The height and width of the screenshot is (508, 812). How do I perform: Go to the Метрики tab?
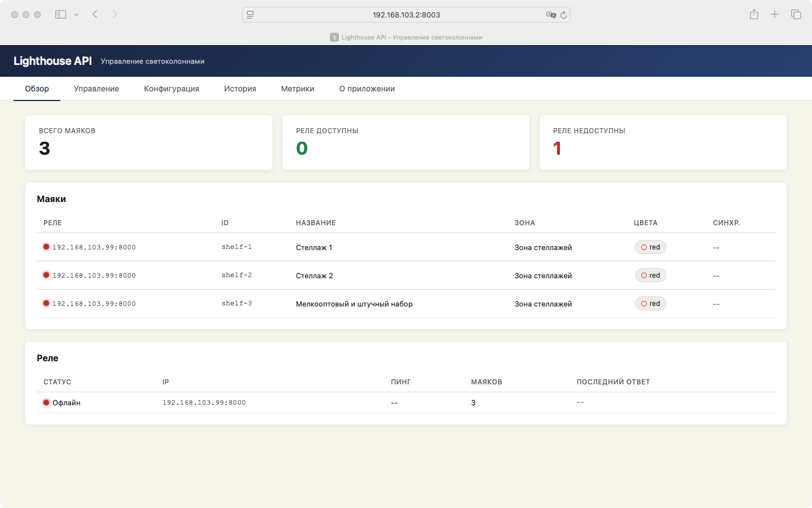[297, 89]
